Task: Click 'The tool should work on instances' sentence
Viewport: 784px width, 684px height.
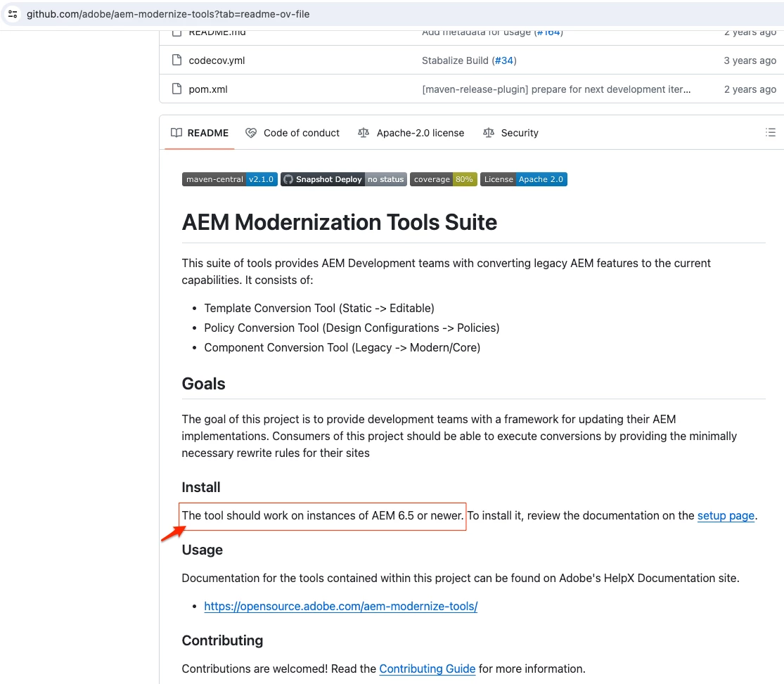Action: pos(323,515)
